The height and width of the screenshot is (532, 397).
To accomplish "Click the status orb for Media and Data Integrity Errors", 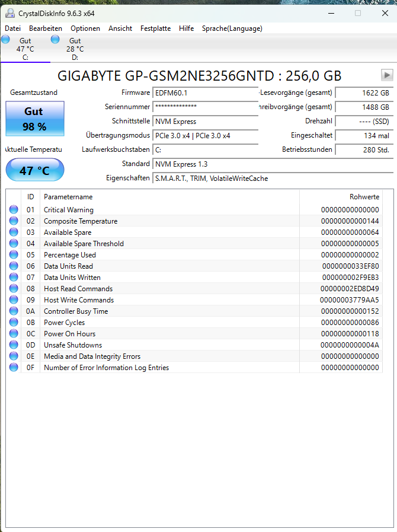I will pyautogui.click(x=14, y=356).
